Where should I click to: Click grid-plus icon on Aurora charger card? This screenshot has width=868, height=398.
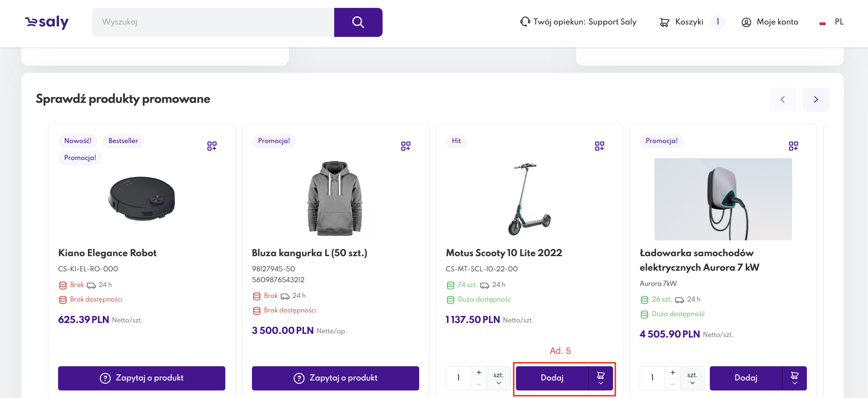pos(793,146)
